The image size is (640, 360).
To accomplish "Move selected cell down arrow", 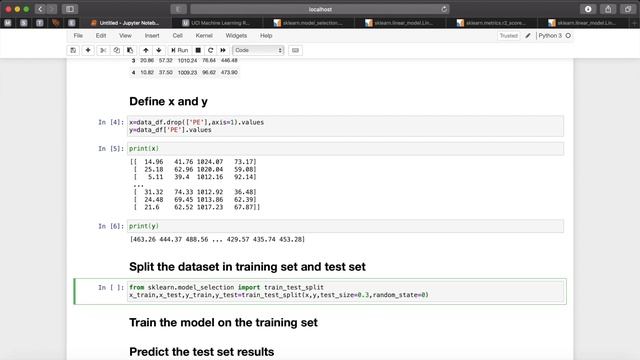I will coord(159,50).
